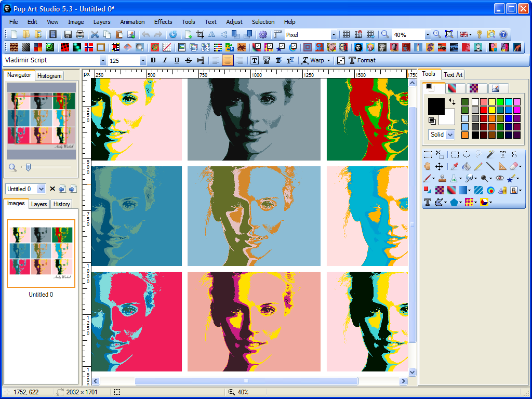
Task: Pick the Lasso selection tool
Action: click(x=478, y=155)
